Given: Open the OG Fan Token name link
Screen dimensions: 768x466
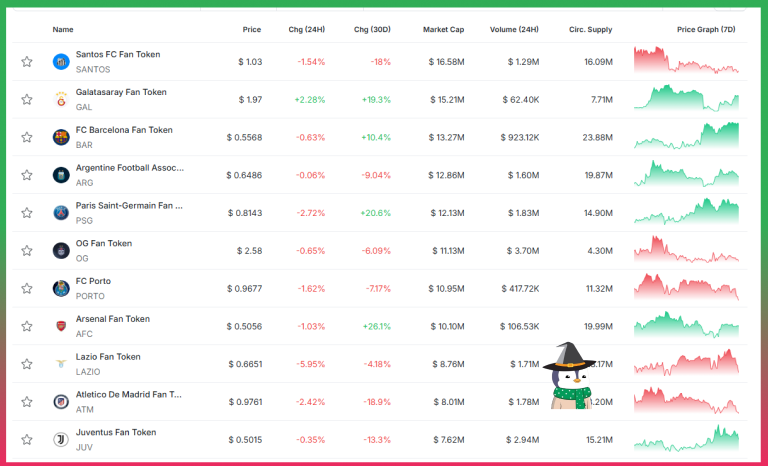Looking at the screenshot, I should pyautogui.click(x=104, y=243).
